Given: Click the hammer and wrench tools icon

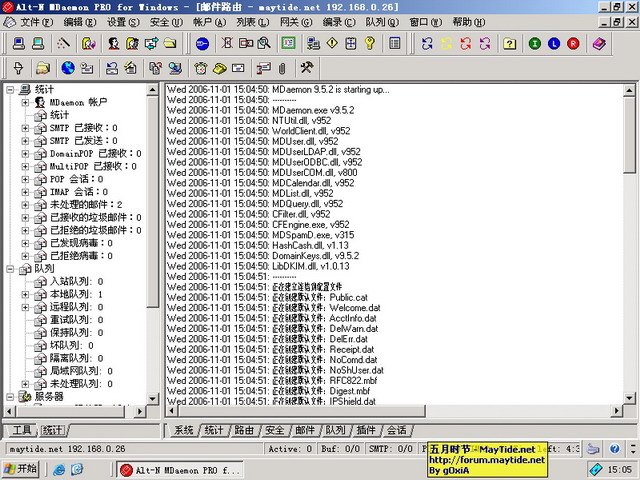Looking at the screenshot, I should (x=307, y=68).
